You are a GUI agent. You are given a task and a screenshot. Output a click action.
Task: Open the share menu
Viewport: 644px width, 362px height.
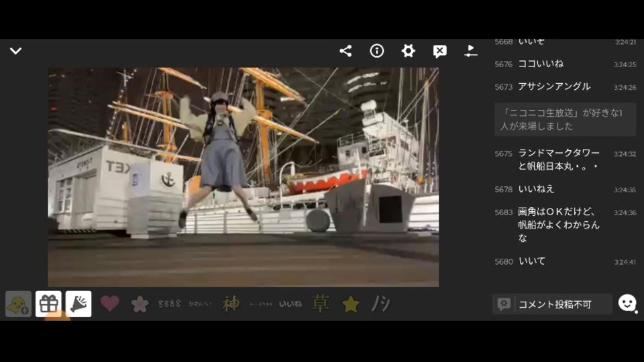[x=345, y=51]
